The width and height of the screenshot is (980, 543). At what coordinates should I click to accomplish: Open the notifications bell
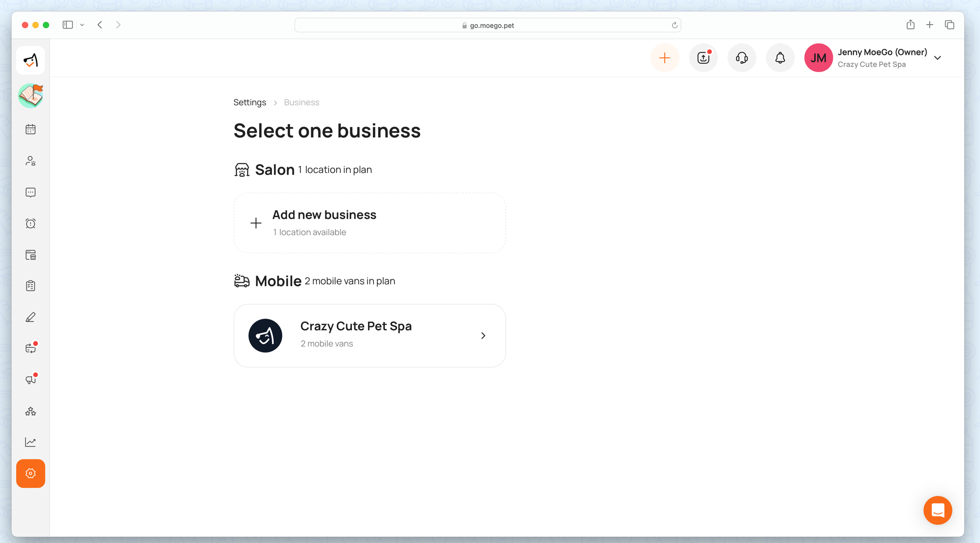coord(780,58)
